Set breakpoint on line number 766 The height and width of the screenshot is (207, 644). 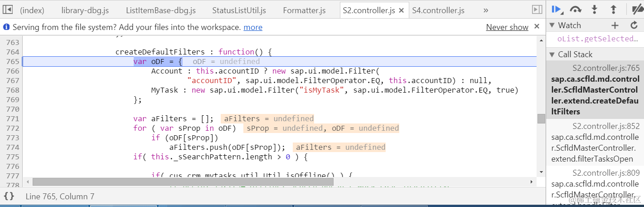point(13,71)
